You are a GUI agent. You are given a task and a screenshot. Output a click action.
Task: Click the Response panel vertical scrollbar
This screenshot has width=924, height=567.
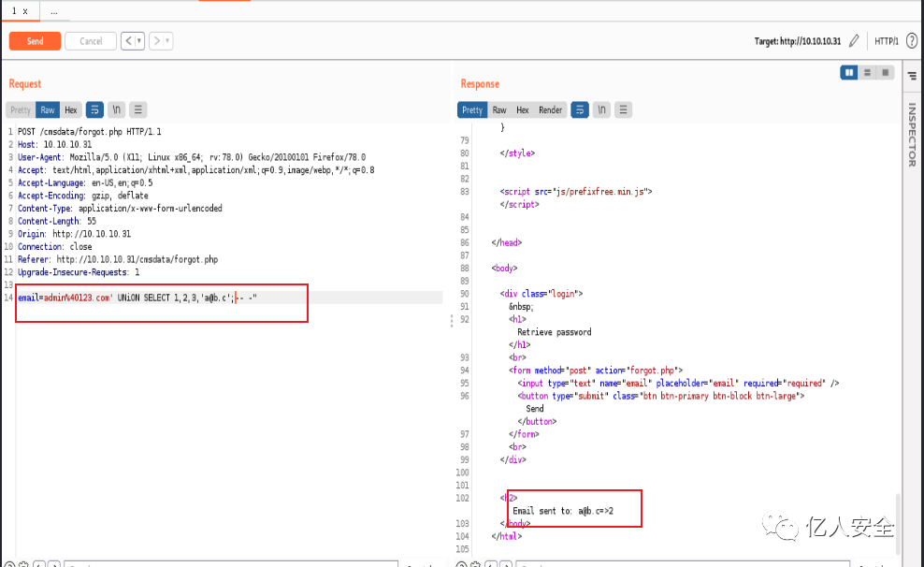tap(898, 523)
